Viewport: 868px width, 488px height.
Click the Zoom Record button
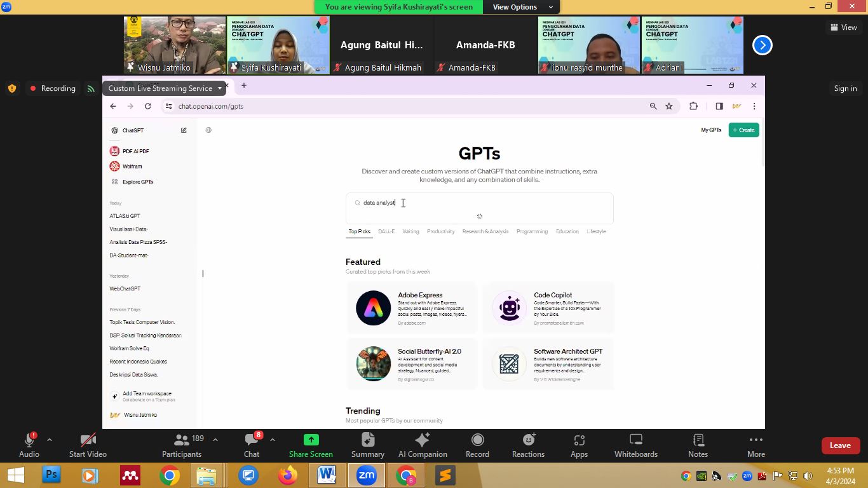coord(477,444)
